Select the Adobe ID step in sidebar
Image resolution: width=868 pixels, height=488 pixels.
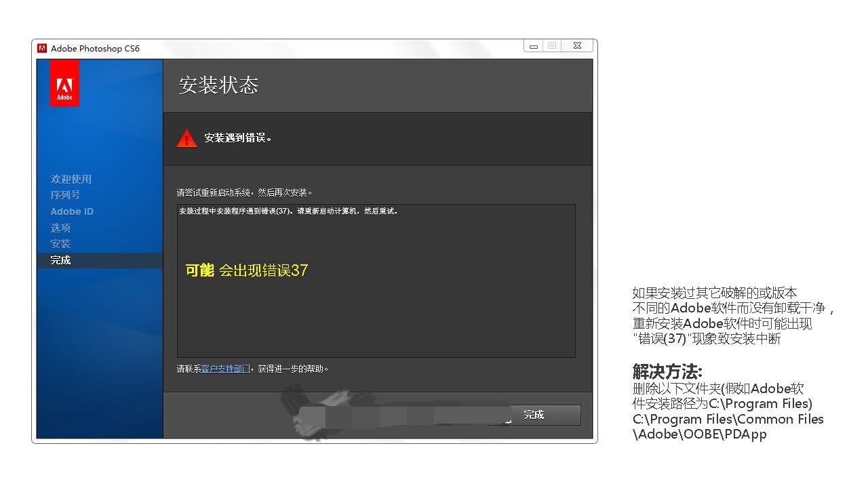tap(72, 211)
